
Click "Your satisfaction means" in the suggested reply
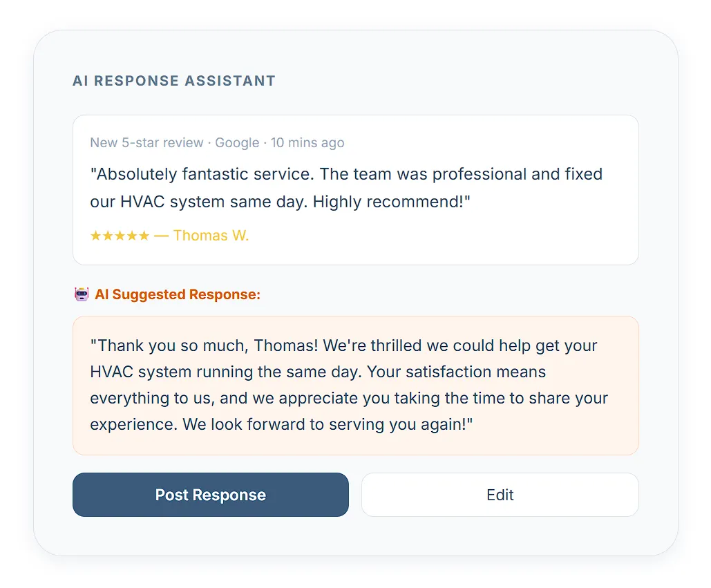tap(456, 372)
